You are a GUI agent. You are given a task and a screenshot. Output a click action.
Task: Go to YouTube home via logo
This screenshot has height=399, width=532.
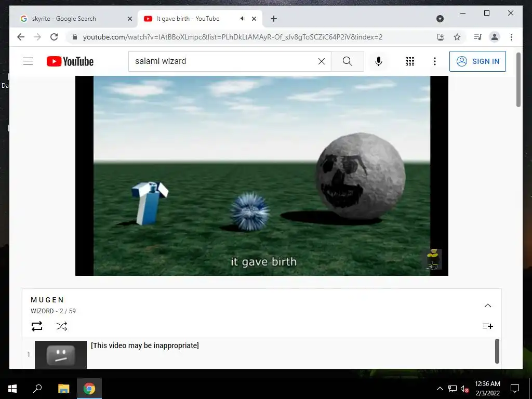click(x=70, y=61)
